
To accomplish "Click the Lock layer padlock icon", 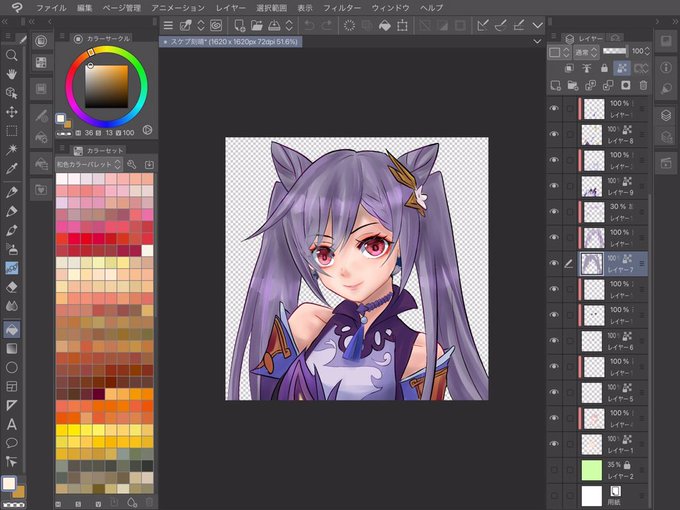I will tap(604, 68).
